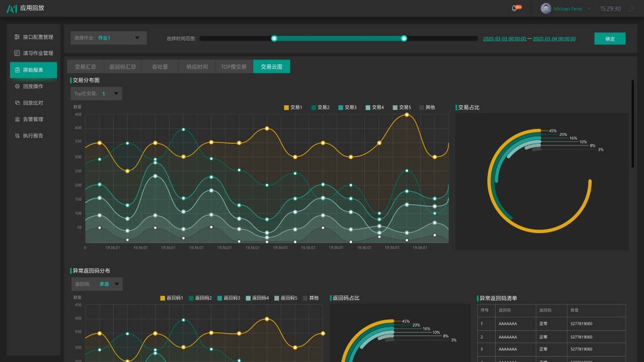Open the 选择作业 dropdown
Viewport: 644px width, 362px height.
click(108, 38)
